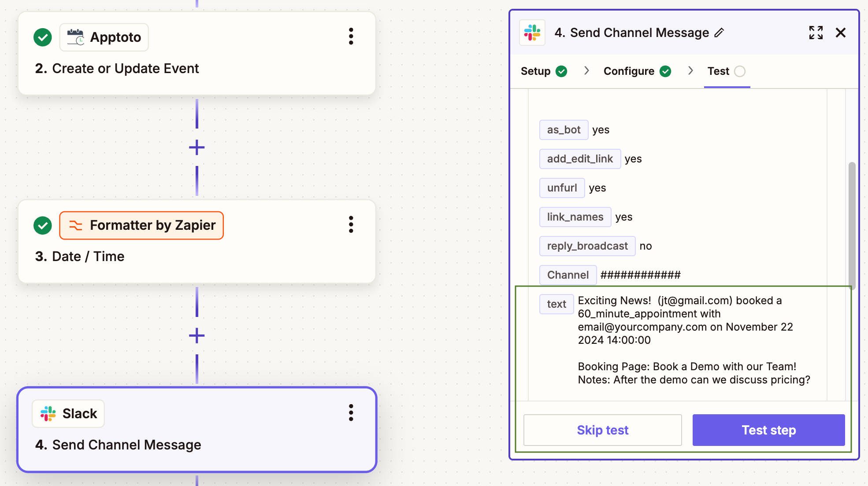Rename step with the pencil edit icon

pyautogui.click(x=719, y=33)
